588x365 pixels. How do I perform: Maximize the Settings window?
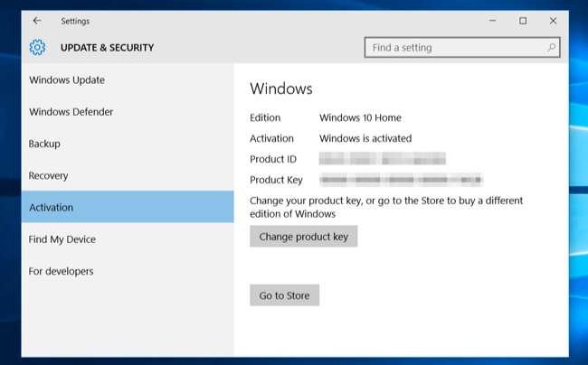click(x=523, y=21)
